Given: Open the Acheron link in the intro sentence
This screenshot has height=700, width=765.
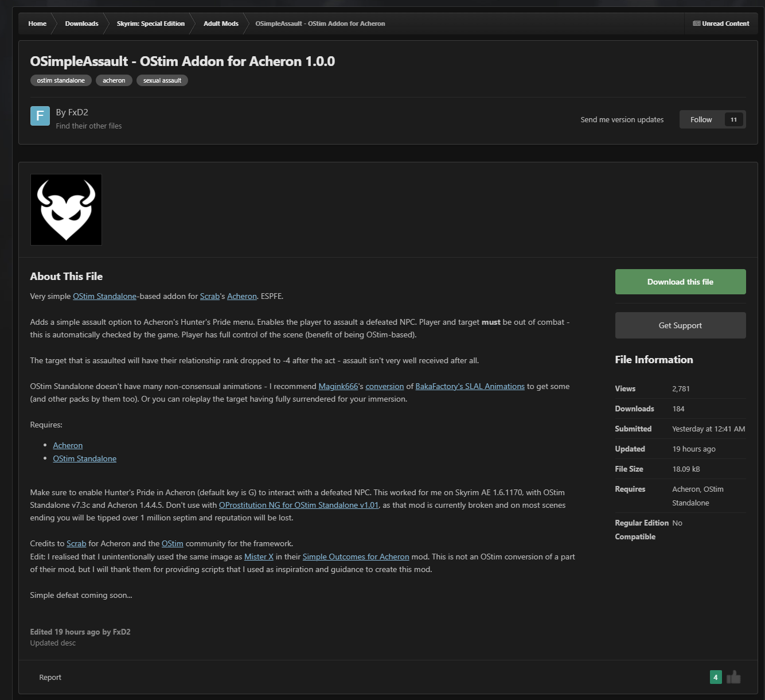Looking at the screenshot, I should [242, 297].
